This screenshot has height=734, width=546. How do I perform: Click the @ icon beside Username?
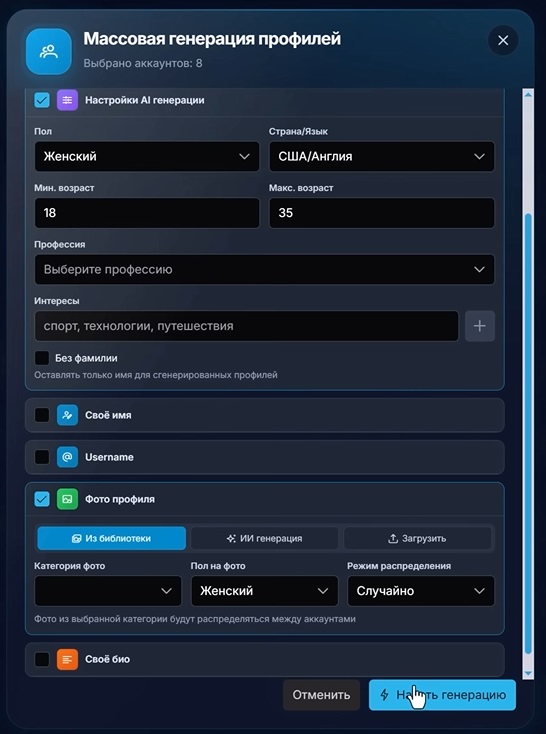click(x=67, y=457)
